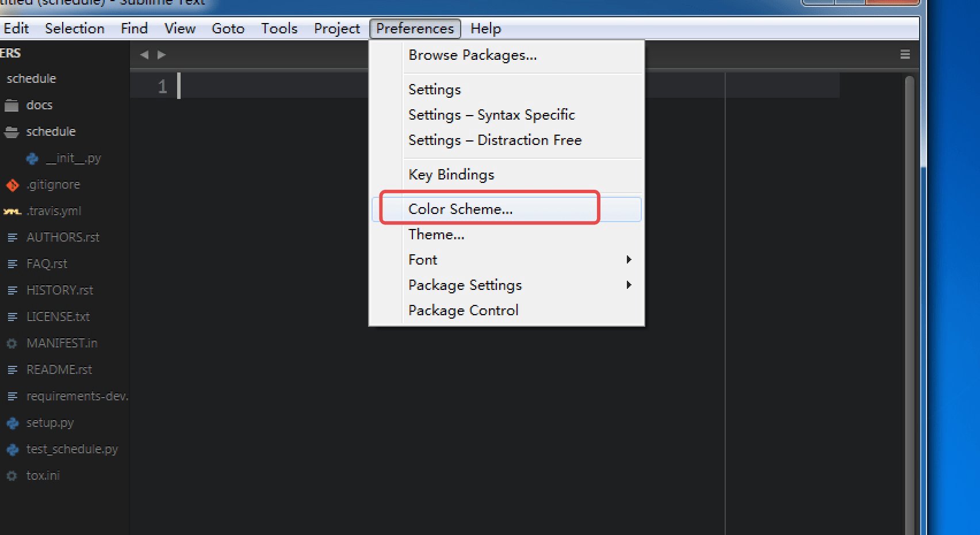Click the editor vertical scrollbar

click(x=909, y=288)
